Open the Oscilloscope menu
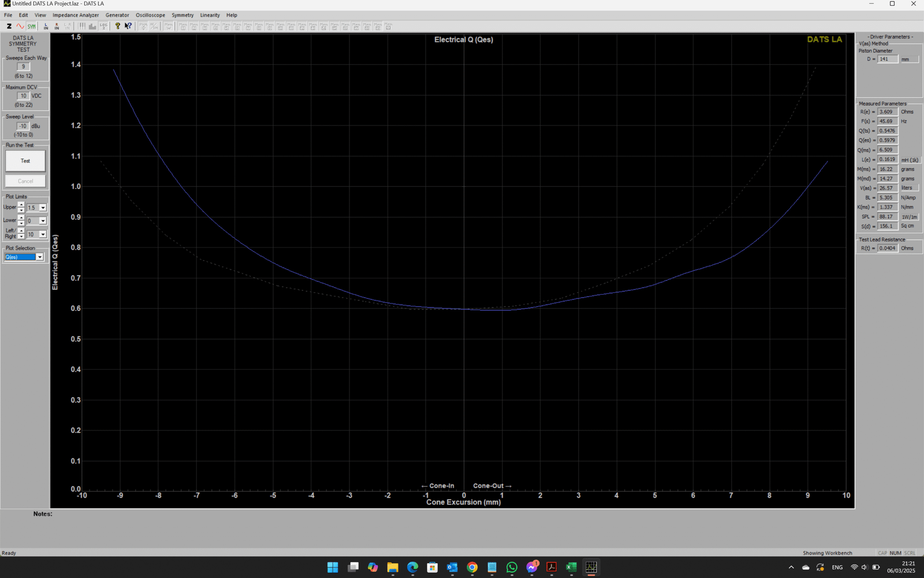Image resolution: width=924 pixels, height=578 pixels. coord(150,15)
